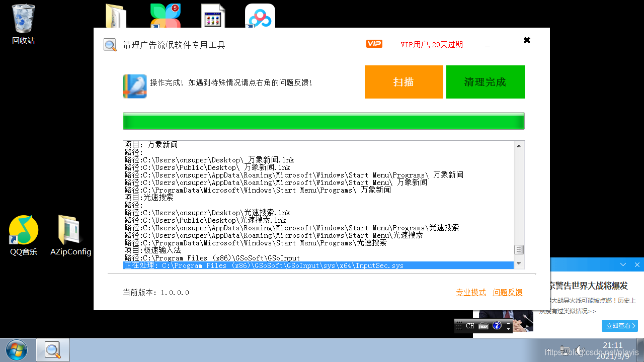Click the language bar help icon
This screenshot has height=362, width=644.
(497, 326)
